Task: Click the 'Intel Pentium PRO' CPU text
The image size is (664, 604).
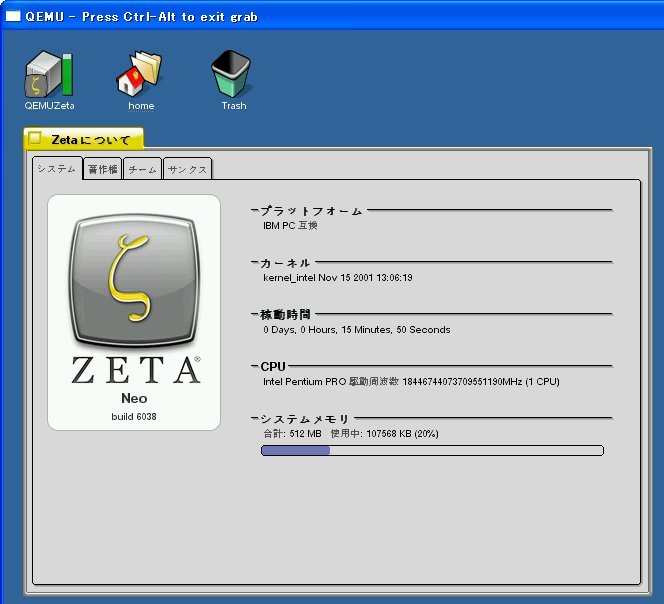Action: (x=411, y=382)
